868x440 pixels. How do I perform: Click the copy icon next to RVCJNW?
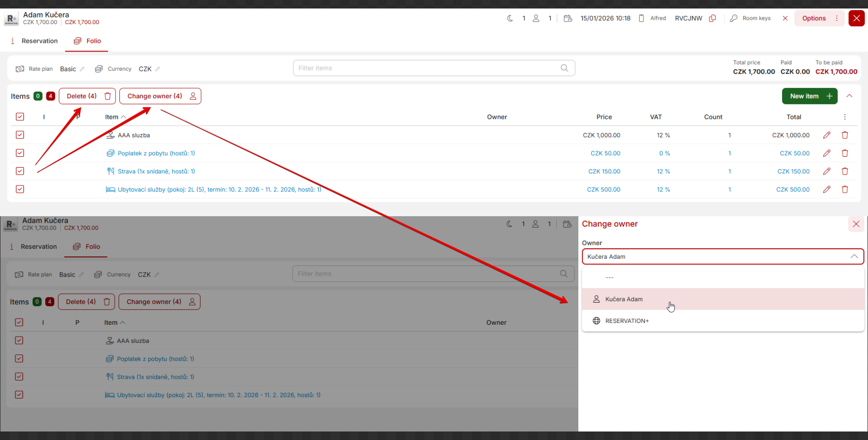(712, 18)
